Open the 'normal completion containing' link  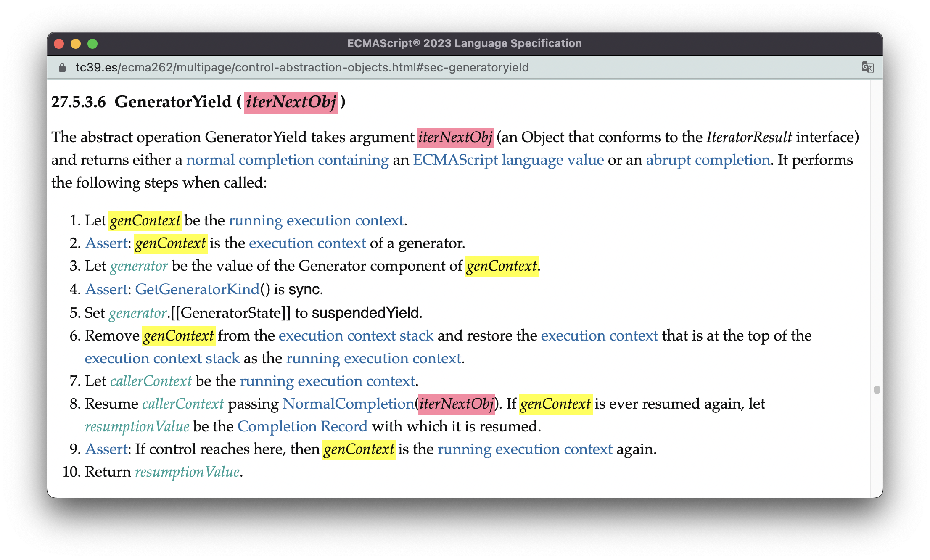288,160
